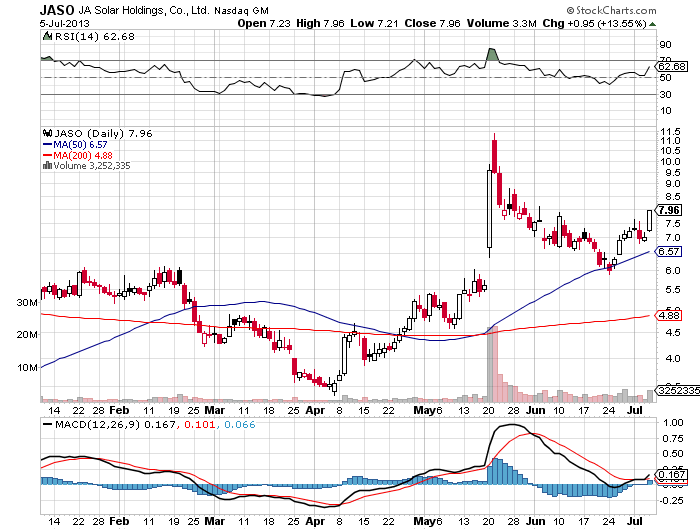The image size is (700, 530).
Task: Click the MACD(12,26,9) 0.167 legend text
Action: (115, 424)
